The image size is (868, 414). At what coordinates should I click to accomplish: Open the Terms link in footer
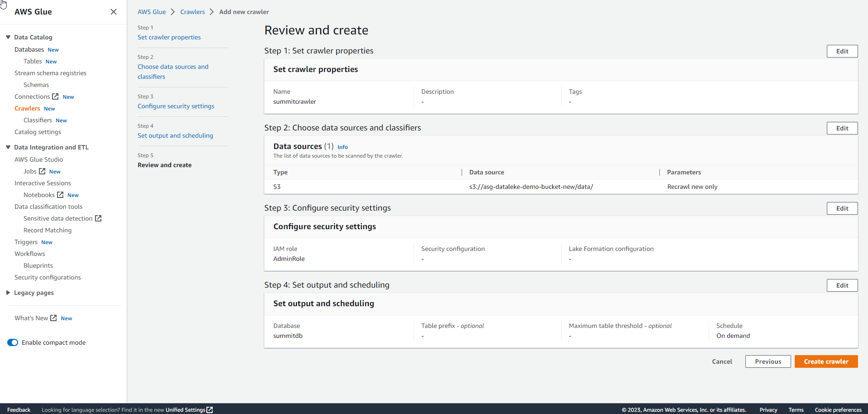click(796, 409)
